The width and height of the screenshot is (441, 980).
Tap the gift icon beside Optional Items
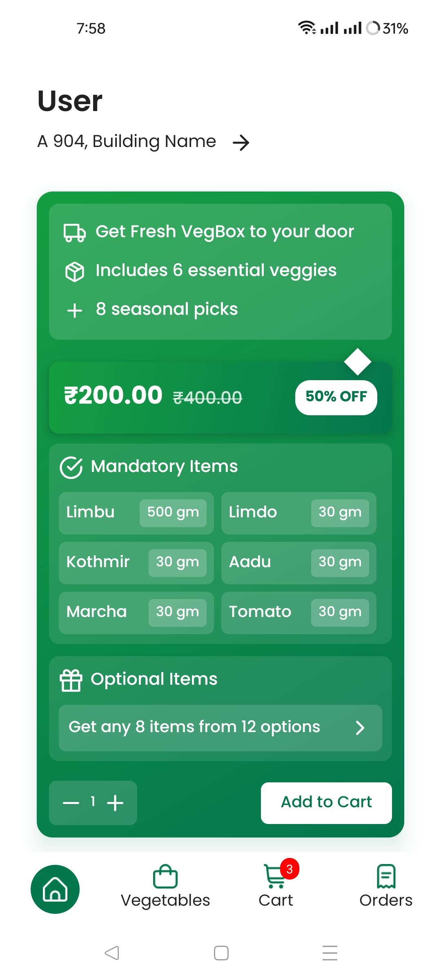71,680
